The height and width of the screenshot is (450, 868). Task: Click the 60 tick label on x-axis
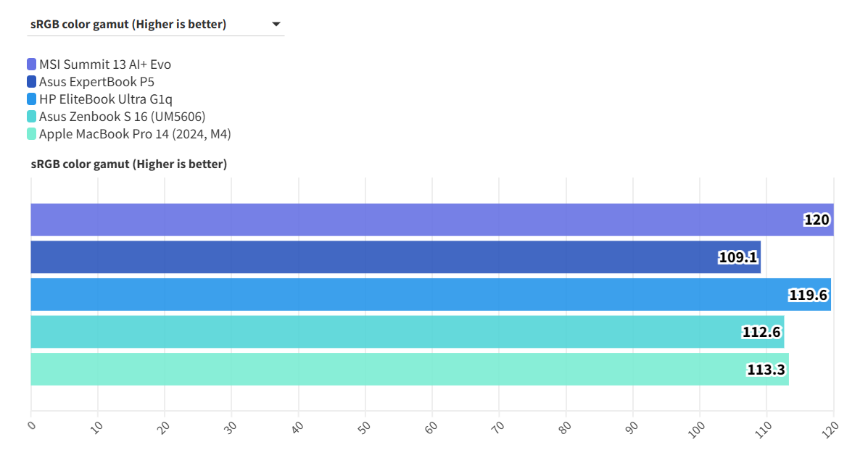coord(432,427)
